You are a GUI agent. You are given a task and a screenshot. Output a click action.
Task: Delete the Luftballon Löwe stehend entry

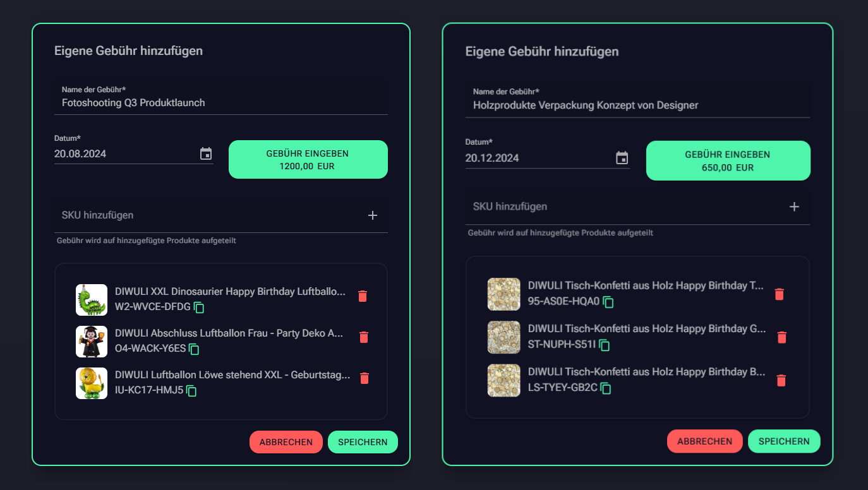tap(364, 378)
